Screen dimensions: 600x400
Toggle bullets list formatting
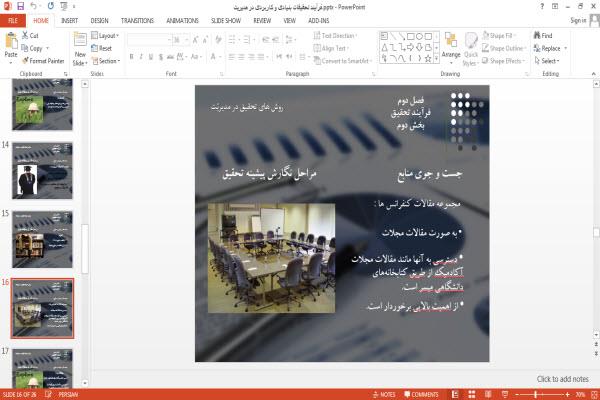(232, 39)
